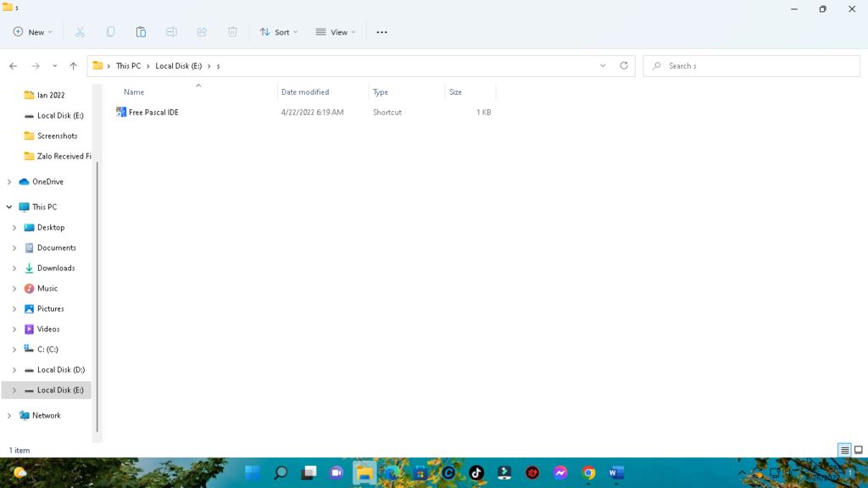
Task: Refresh the current folder
Action: pos(624,66)
